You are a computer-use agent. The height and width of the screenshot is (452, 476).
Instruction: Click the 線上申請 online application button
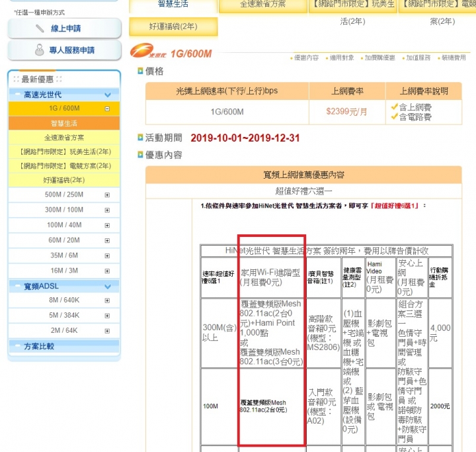pyautogui.click(x=64, y=28)
